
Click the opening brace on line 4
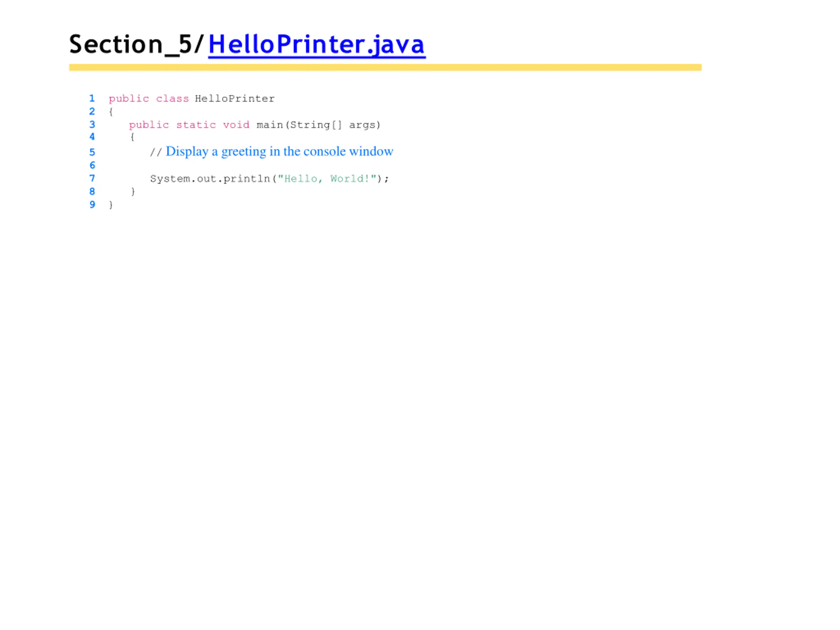point(132,137)
